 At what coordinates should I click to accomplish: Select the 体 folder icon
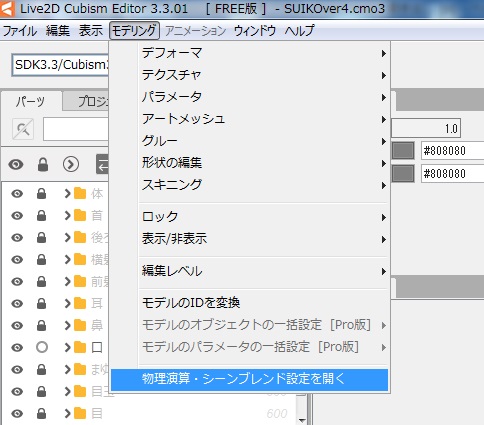(80, 194)
